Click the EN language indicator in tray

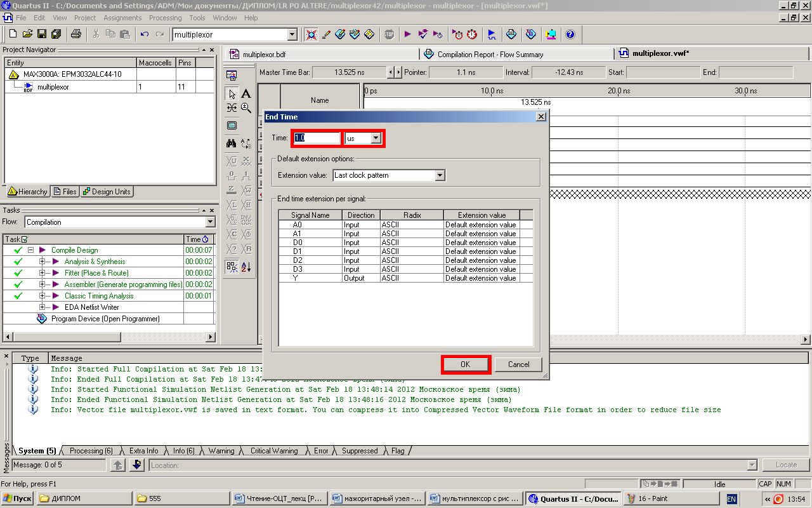click(731, 499)
